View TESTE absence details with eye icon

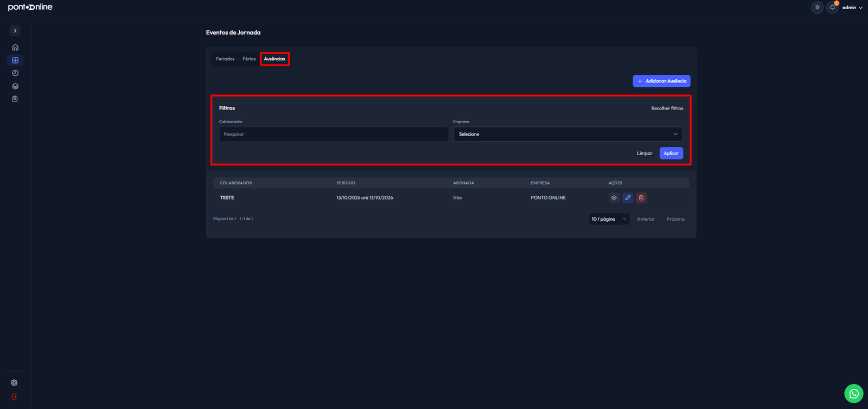(x=614, y=198)
